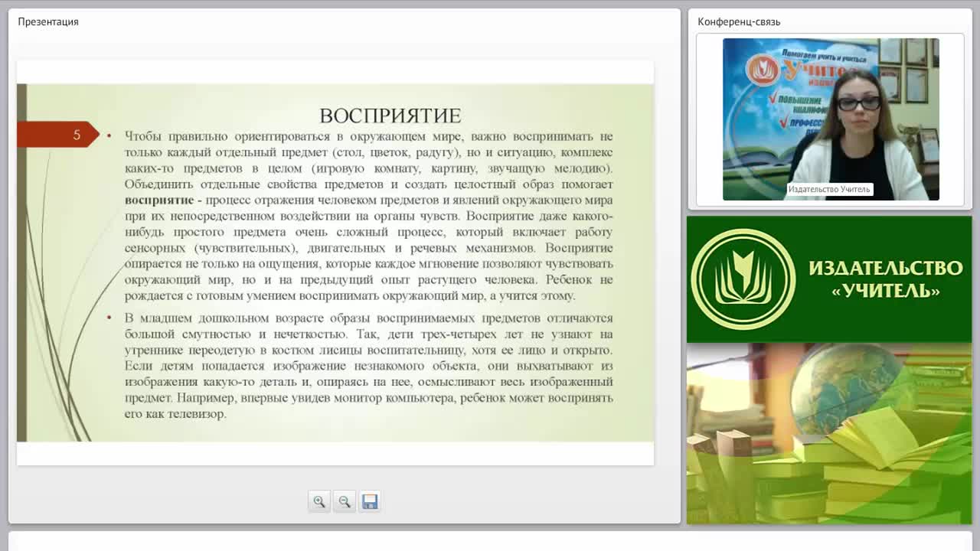Click the slide number 5 marker
This screenshot has width=980, height=551.
click(x=58, y=135)
